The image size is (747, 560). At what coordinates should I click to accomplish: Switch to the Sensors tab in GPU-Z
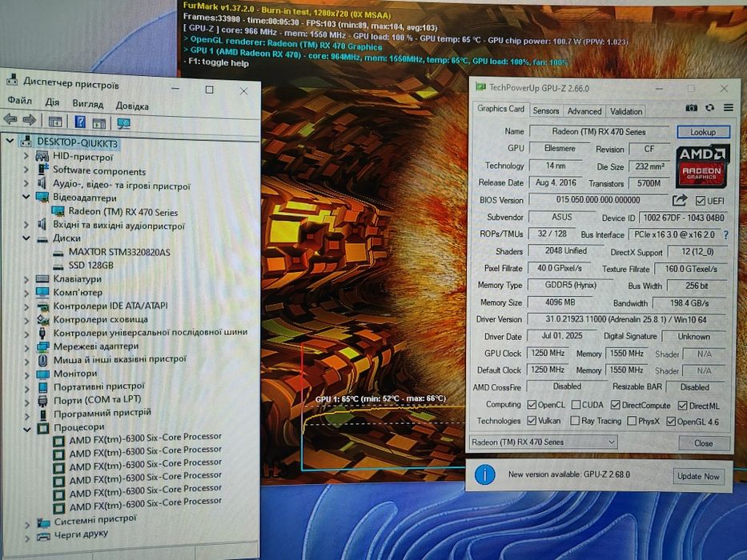pyautogui.click(x=545, y=110)
